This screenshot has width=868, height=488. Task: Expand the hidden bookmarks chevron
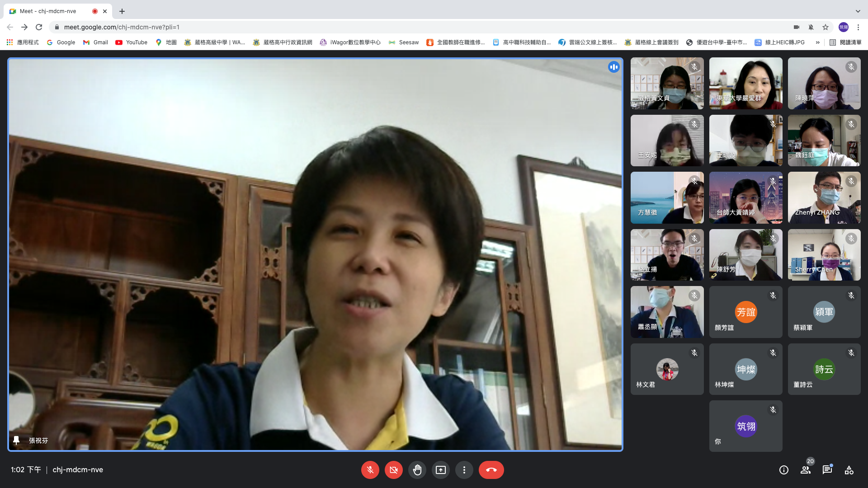[817, 42]
